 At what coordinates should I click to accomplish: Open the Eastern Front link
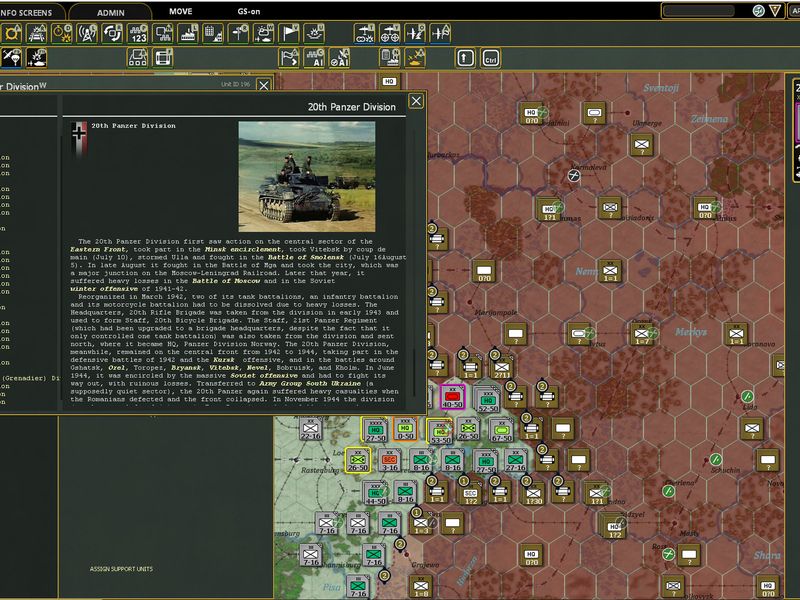click(99, 249)
